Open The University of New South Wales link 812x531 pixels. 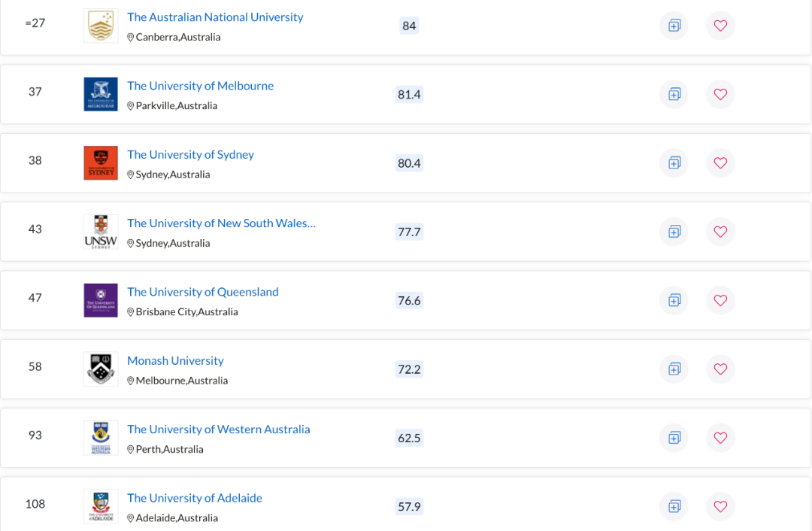pos(221,223)
